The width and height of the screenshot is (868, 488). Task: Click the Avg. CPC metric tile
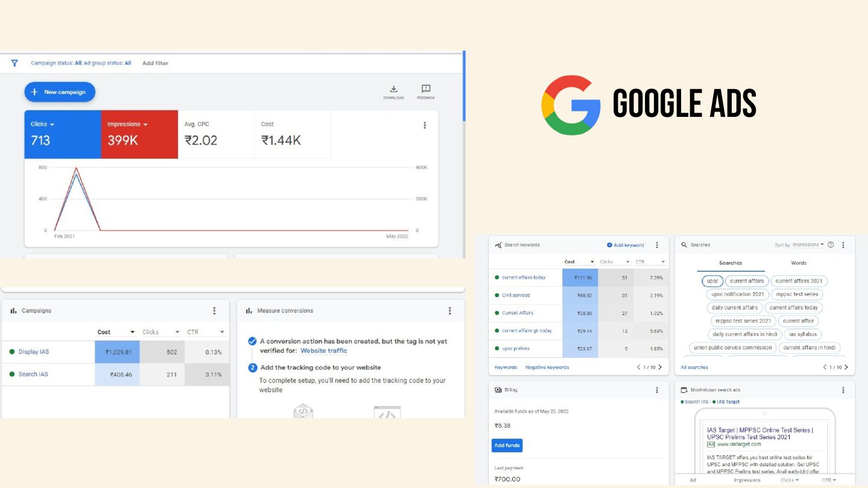pos(216,134)
